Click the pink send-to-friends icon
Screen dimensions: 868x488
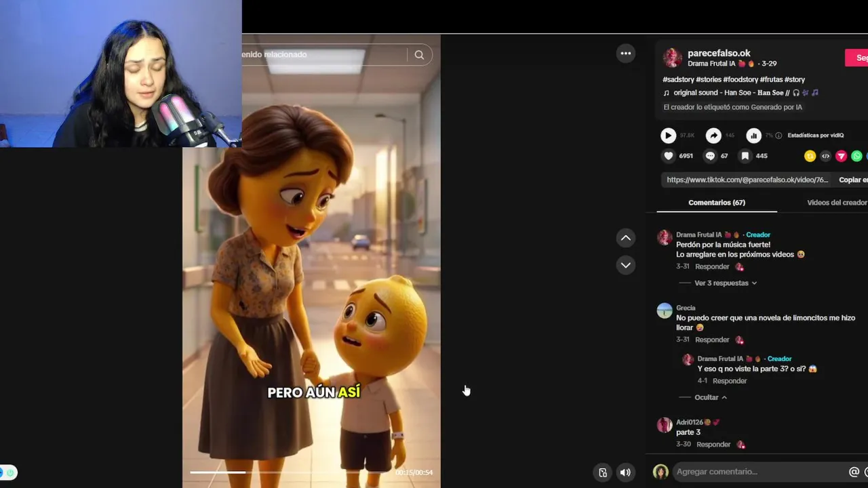point(841,156)
